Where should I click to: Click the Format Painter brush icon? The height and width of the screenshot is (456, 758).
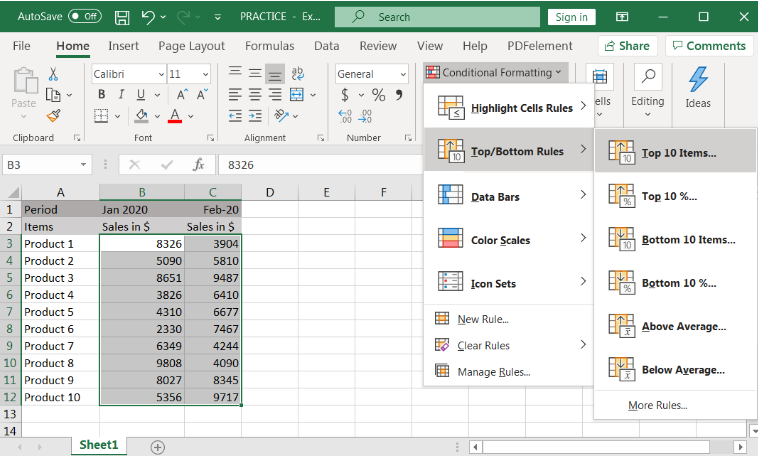[x=53, y=116]
